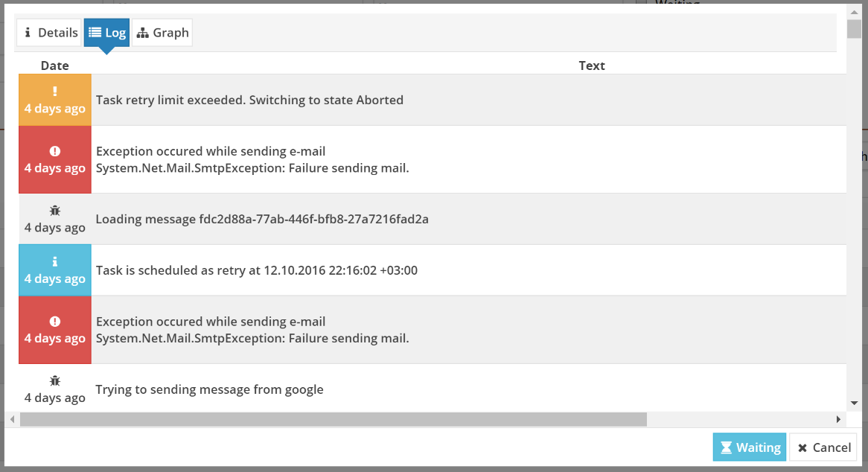Click the error icon in the first red row
Screen dimensions: 868x472
pyautogui.click(x=55, y=151)
